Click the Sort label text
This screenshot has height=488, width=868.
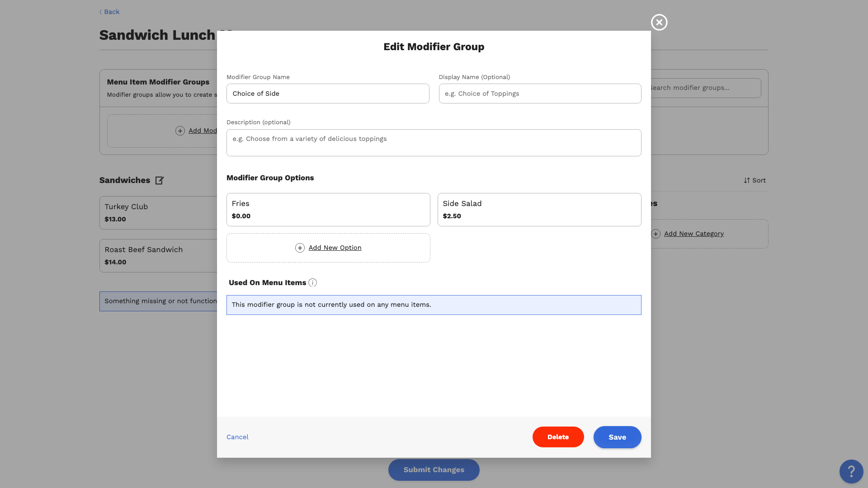pos(759,180)
